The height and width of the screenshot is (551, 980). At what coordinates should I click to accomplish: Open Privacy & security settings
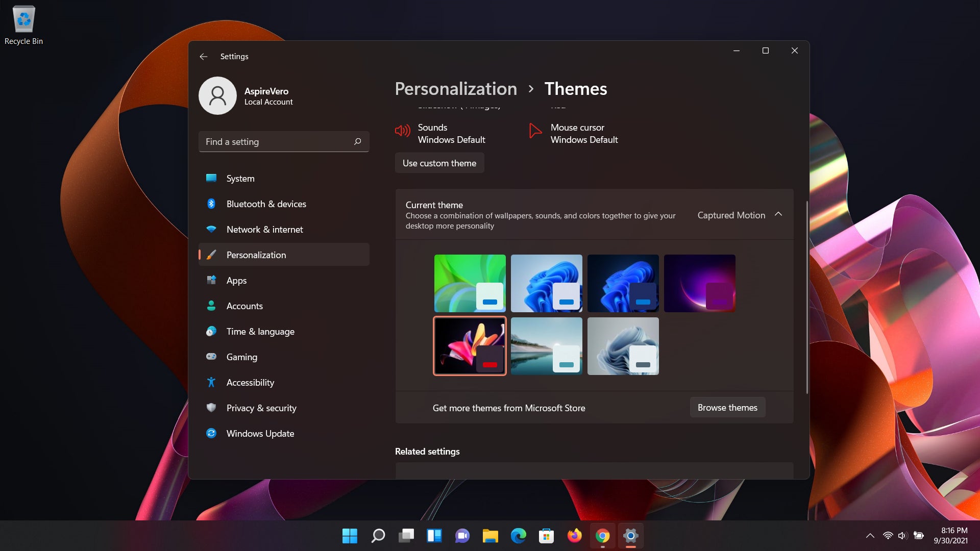click(x=284, y=408)
